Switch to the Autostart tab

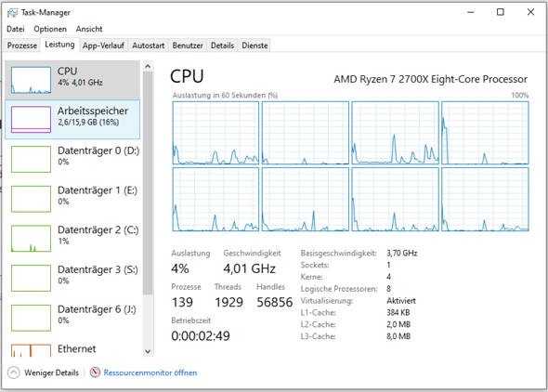tap(149, 46)
